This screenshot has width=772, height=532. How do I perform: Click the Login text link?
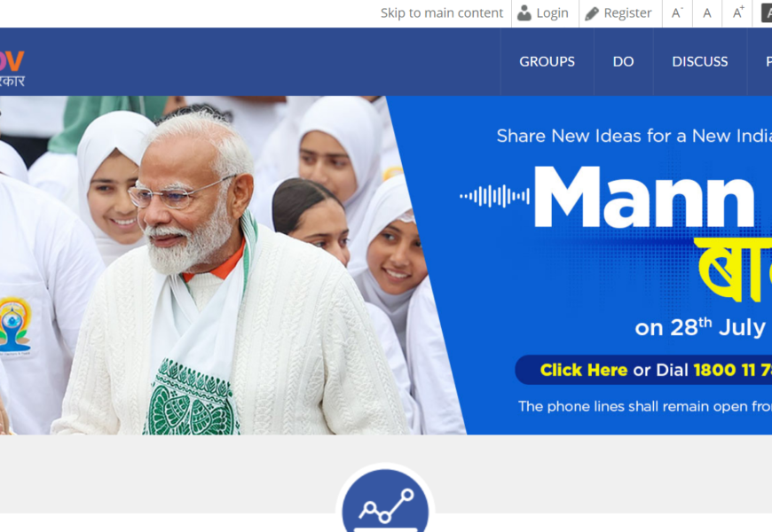pyautogui.click(x=552, y=13)
